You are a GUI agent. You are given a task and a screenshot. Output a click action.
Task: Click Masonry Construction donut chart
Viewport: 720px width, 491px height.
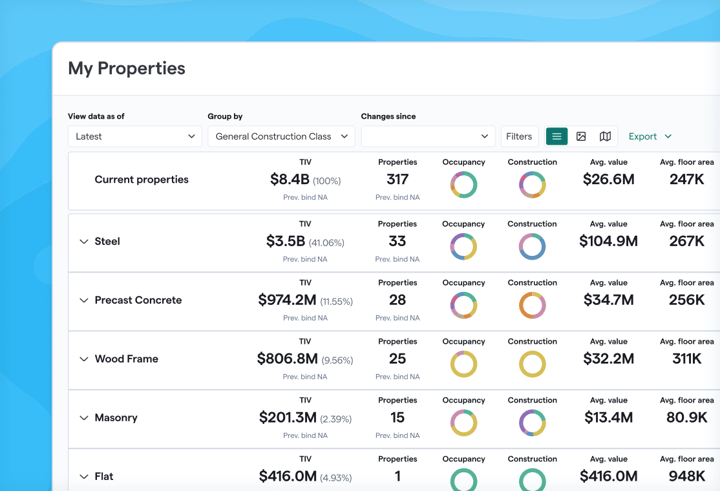[x=532, y=423]
